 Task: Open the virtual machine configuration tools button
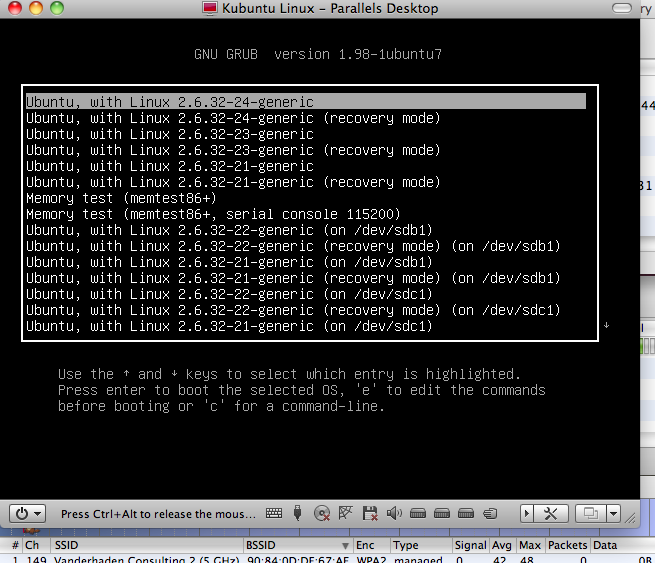point(549,514)
